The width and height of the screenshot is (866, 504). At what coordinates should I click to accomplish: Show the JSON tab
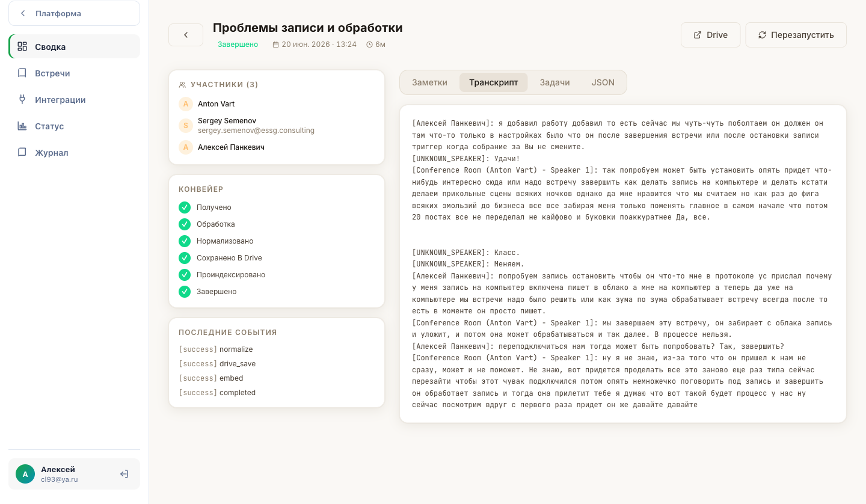click(x=603, y=82)
